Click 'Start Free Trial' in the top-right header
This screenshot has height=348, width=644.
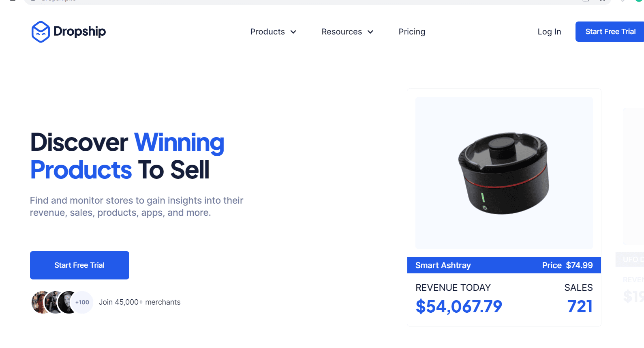pos(610,31)
